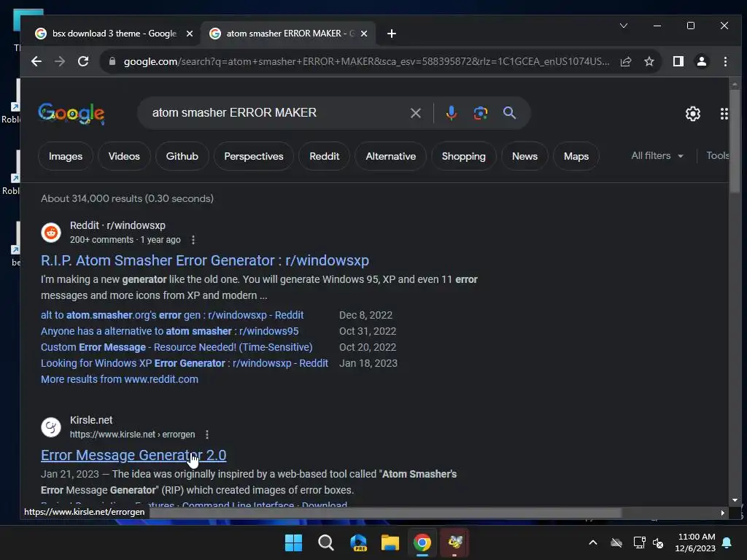Image resolution: width=747 pixels, height=560 pixels.
Task: Filter results by Images
Action: (65, 156)
